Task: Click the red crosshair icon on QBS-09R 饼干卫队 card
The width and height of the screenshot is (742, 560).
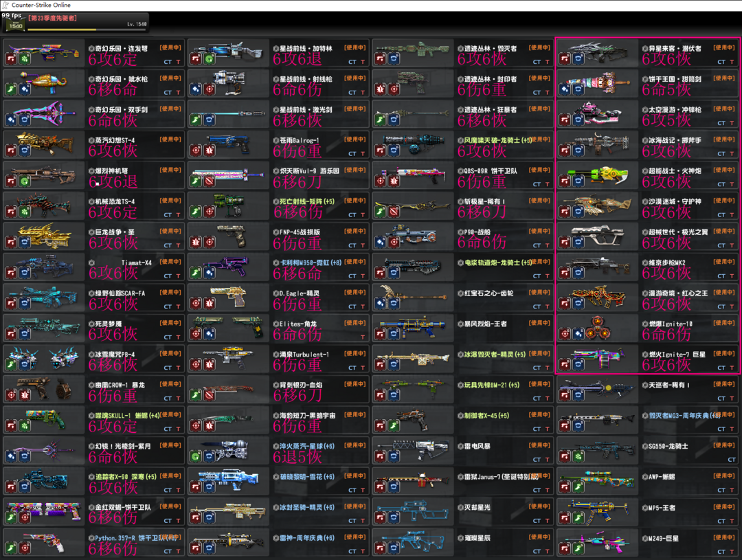Action: coord(380,181)
